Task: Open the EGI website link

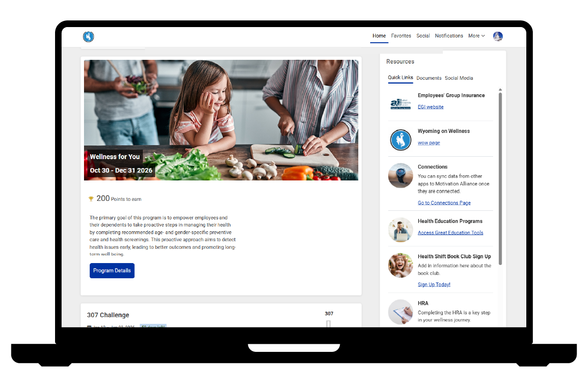Action: pos(430,107)
